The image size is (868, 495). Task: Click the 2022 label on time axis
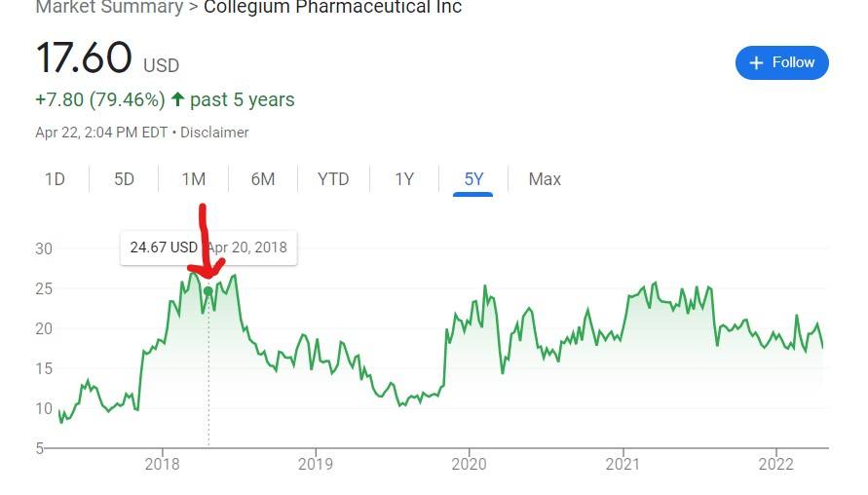pos(776,464)
